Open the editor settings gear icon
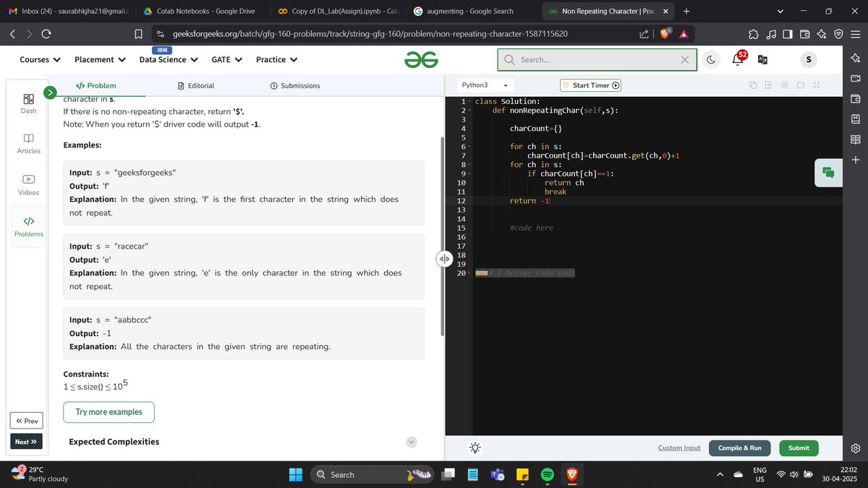This screenshot has width=868, height=488. click(784, 85)
